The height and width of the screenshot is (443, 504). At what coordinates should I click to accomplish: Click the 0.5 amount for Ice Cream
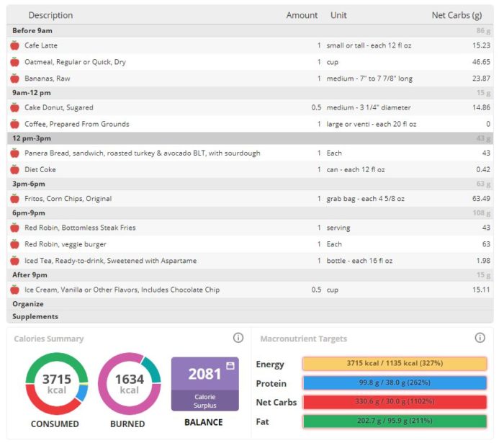pyautogui.click(x=316, y=290)
